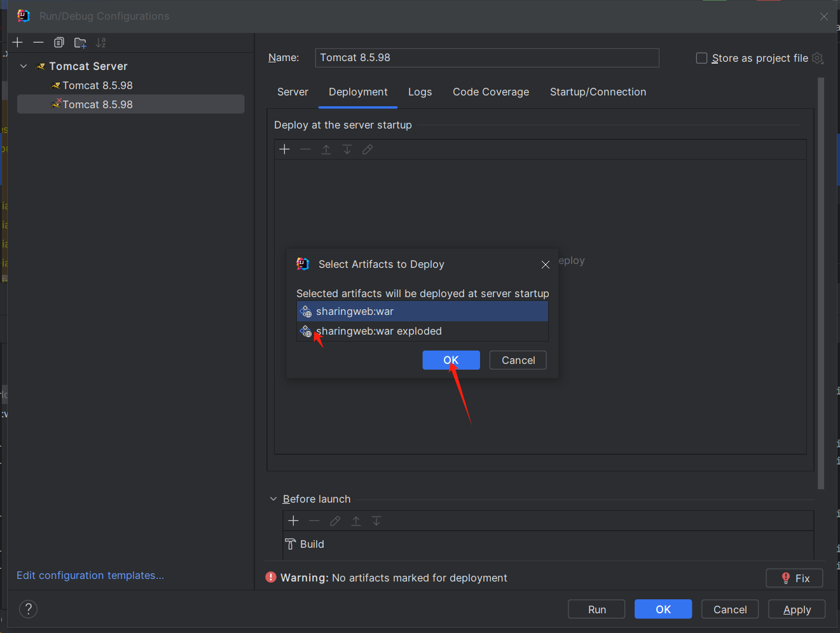This screenshot has height=633, width=840.
Task: Click IntelliJ logo in Select Artifacts dialog
Action: 303,264
